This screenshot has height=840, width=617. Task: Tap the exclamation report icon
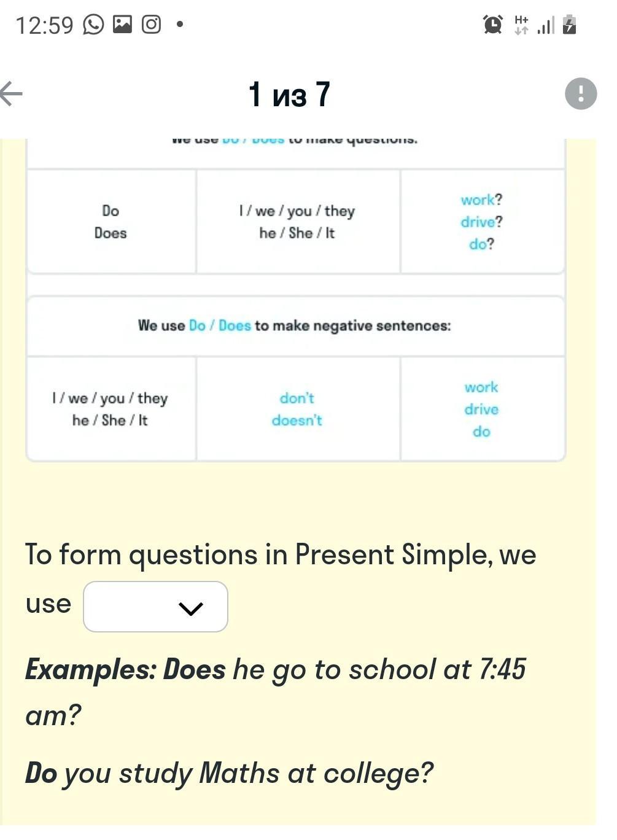[x=580, y=94]
